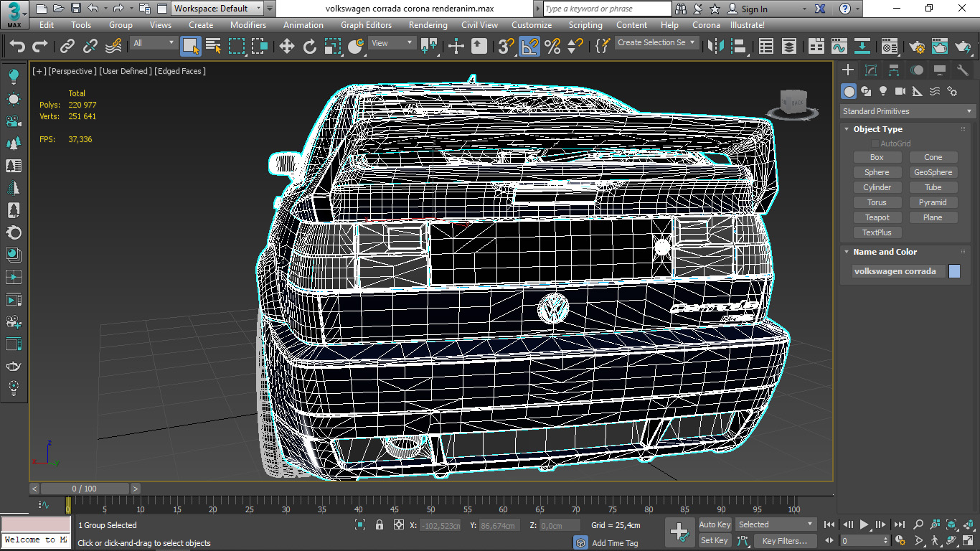980x551 pixels.
Task: Toggle the Layer Explorer
Action: pos(789,47)
